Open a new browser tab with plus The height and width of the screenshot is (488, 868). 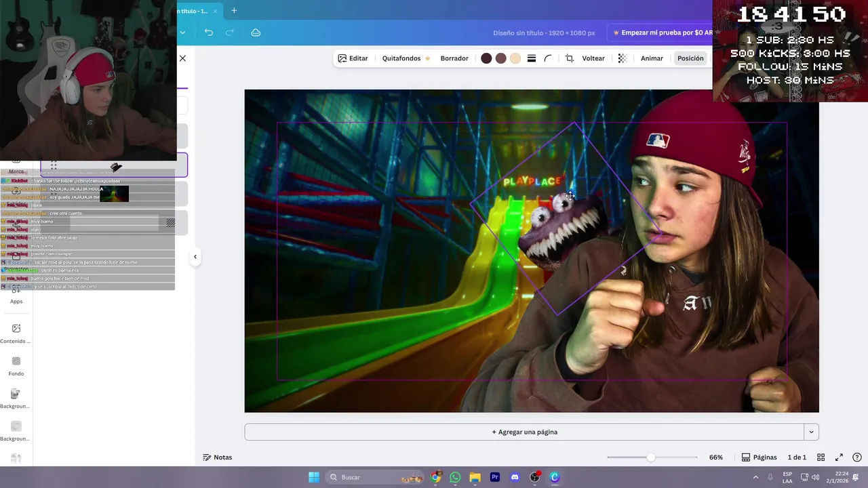click(x=234, y=11)
